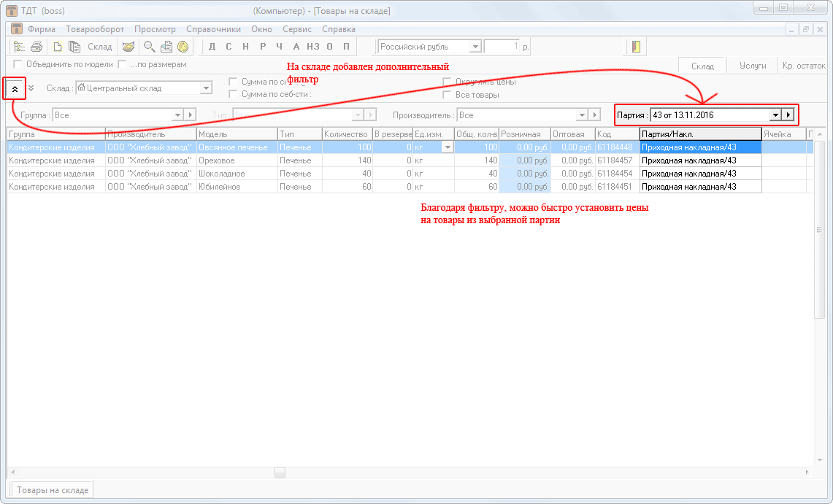This screenshot has height=504, width=833.
Task: Click the Партия/Накл. column header
Action: click(700, 134)
